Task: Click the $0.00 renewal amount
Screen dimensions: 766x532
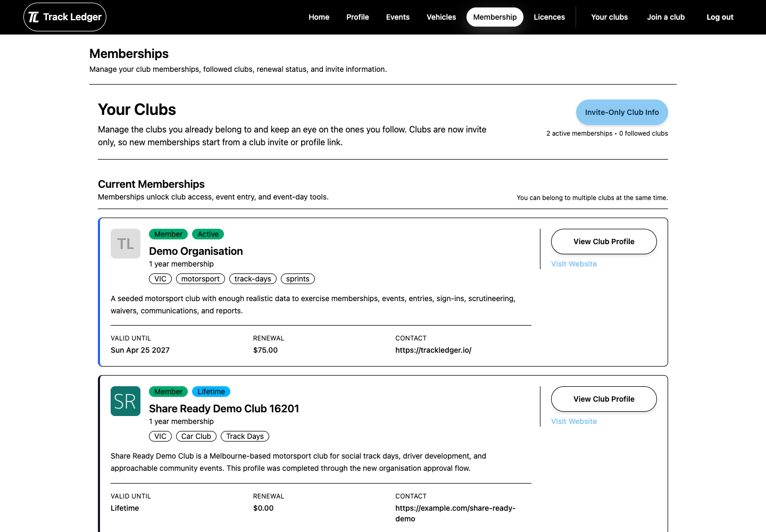Action: click(x=263, y=508)
